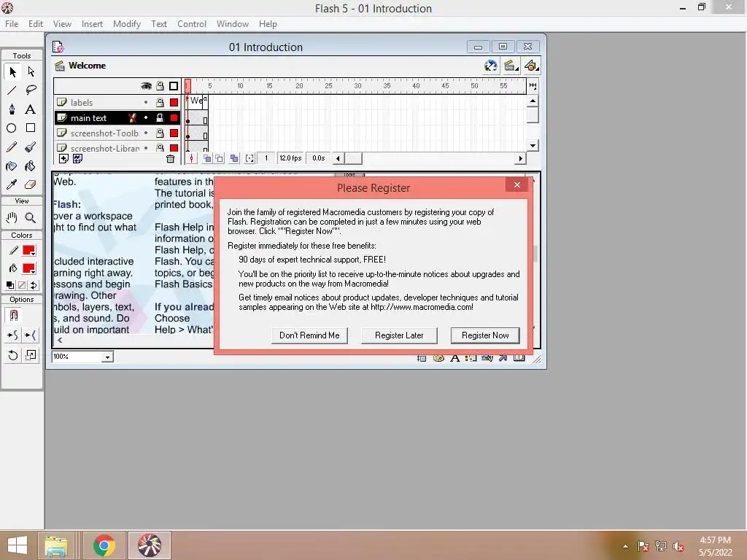Click red outline color of labels layer
The height and width of the screenshot is (560, 747).
[174, 102]
